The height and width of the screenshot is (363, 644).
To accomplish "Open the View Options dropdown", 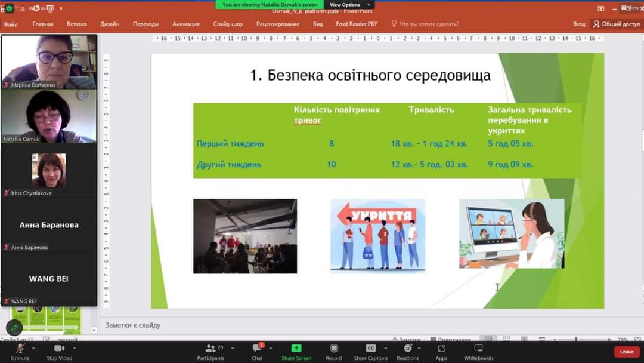I will point(349,5).
